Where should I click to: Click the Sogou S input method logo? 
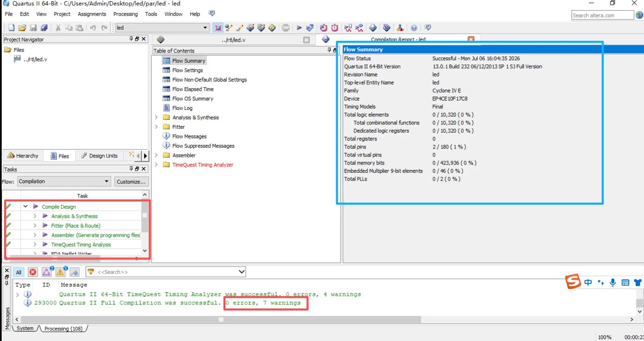[573, 282]
